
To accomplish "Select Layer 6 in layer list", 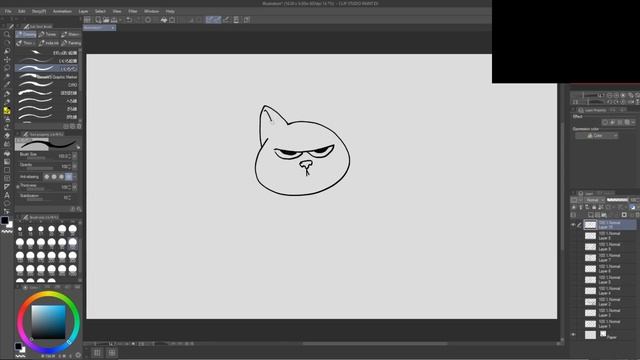I will coord(610,269).
